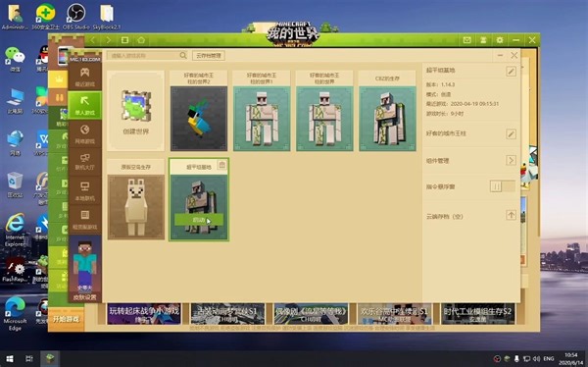Close the world selection dialog

[x=514, y=56]
